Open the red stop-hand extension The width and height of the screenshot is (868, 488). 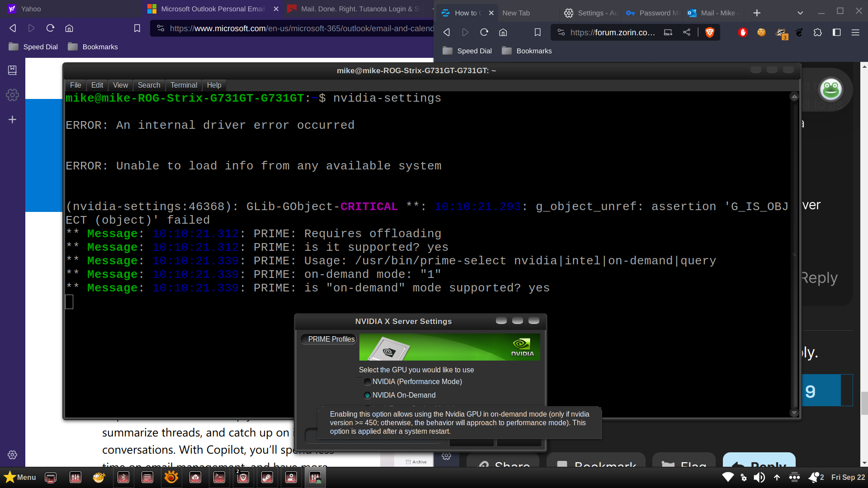coord(743,32)
